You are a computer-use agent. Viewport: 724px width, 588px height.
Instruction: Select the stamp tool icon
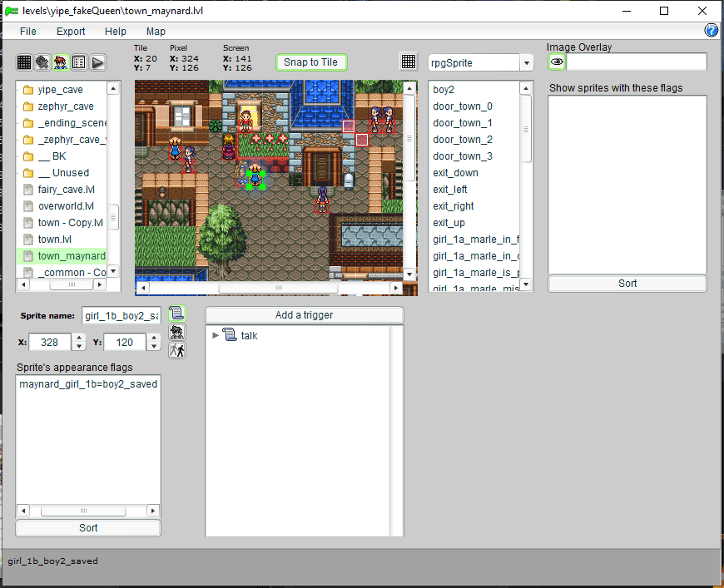pos(42,62)
